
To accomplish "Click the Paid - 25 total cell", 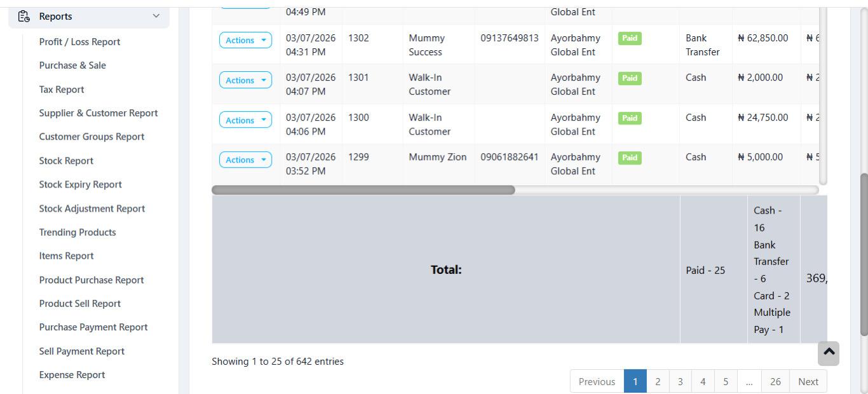I will [713, 270].
